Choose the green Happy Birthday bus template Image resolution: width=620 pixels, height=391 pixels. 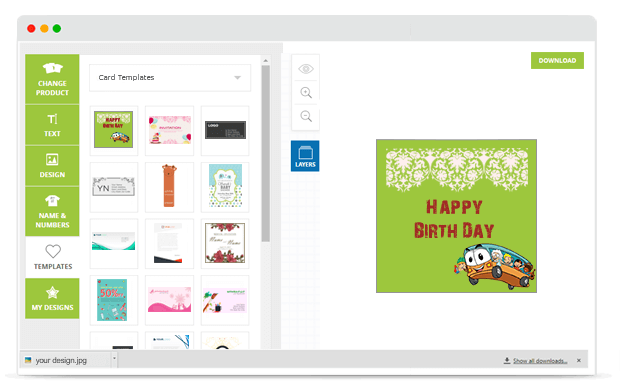tap(114, 130)
